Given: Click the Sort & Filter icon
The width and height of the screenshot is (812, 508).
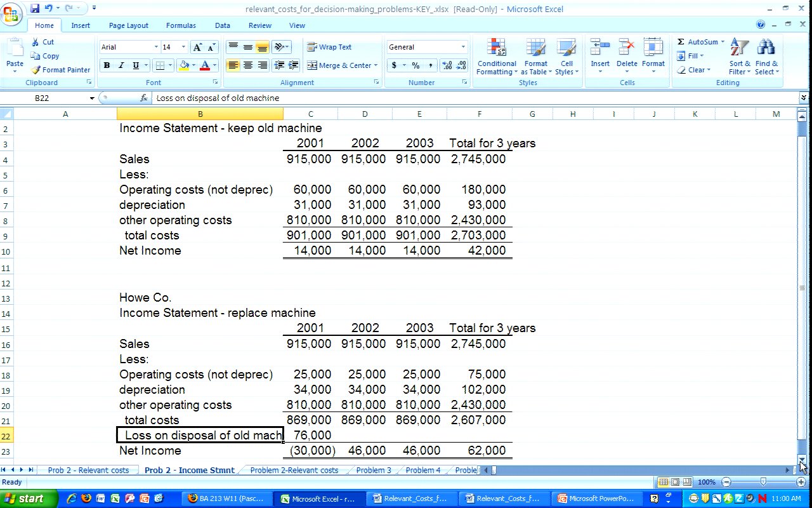Looking at the screenshot, I should tap(739, 57).
